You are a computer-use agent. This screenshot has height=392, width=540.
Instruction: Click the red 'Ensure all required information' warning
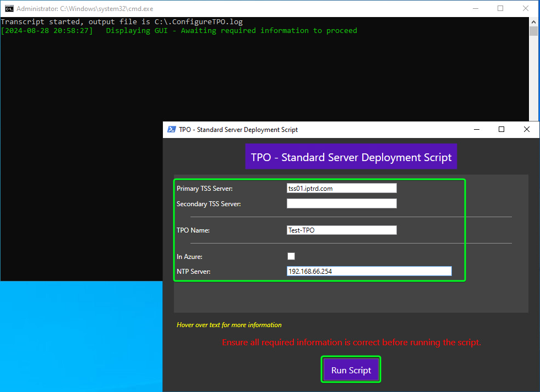351,343
